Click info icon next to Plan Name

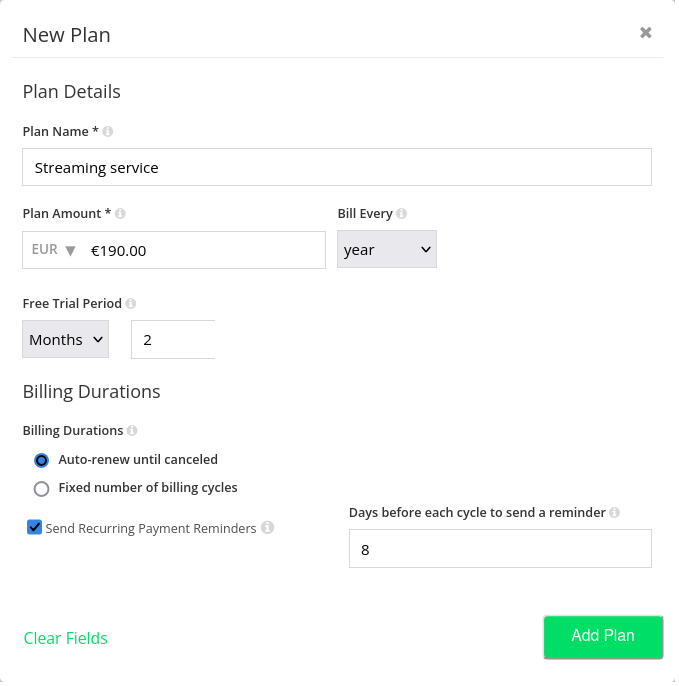108,132
